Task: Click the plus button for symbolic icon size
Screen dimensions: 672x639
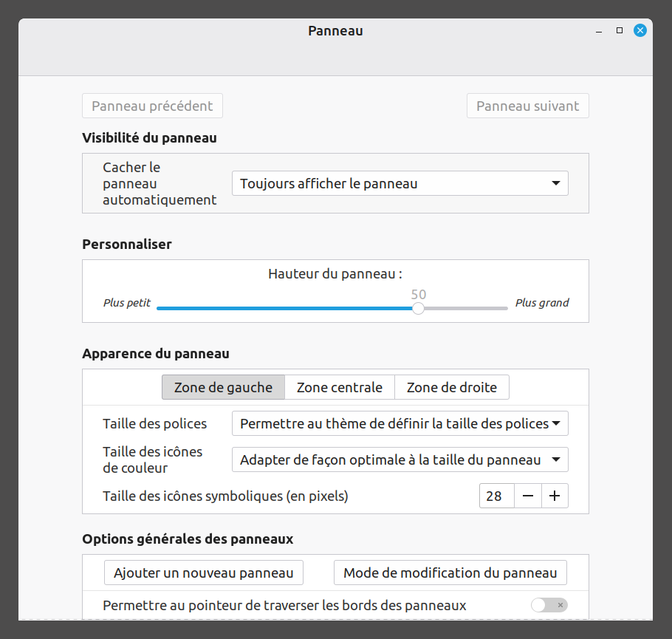Action: pos(555,496)
